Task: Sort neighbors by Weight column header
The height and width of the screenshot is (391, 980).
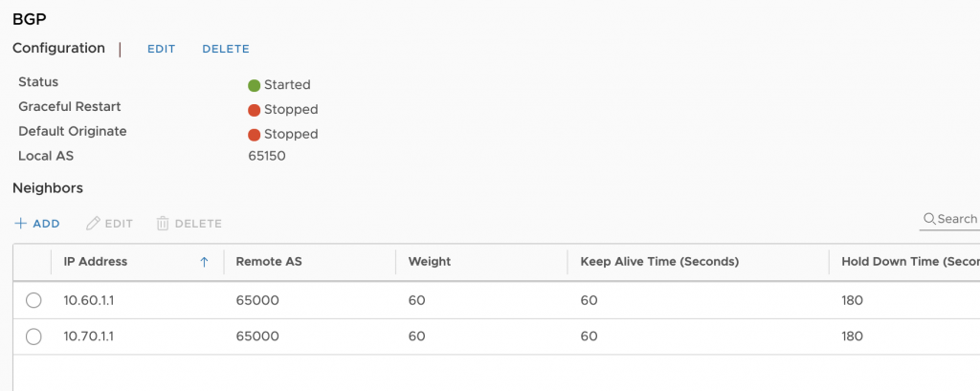Action: pos(430,262)
